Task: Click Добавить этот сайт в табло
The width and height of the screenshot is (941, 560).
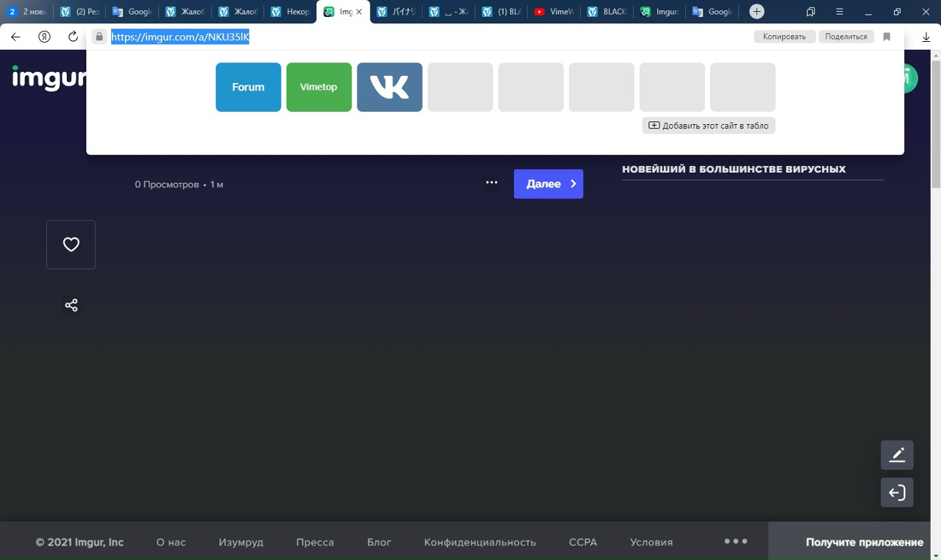Action: 709,126
